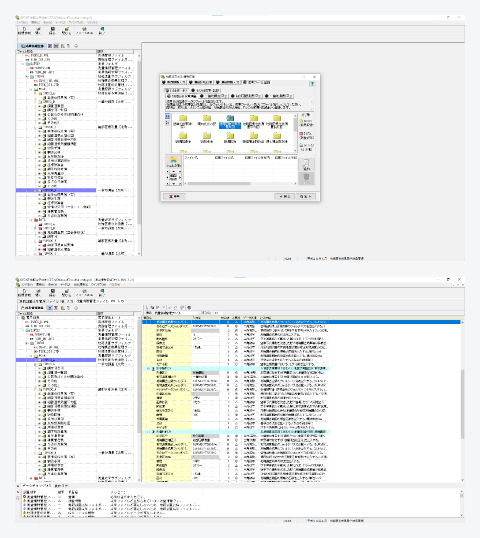The height and width of the screenshot is (538, 480).
Task: Switch to the second document tab in bottom window
Action: [x=100, y=301]
